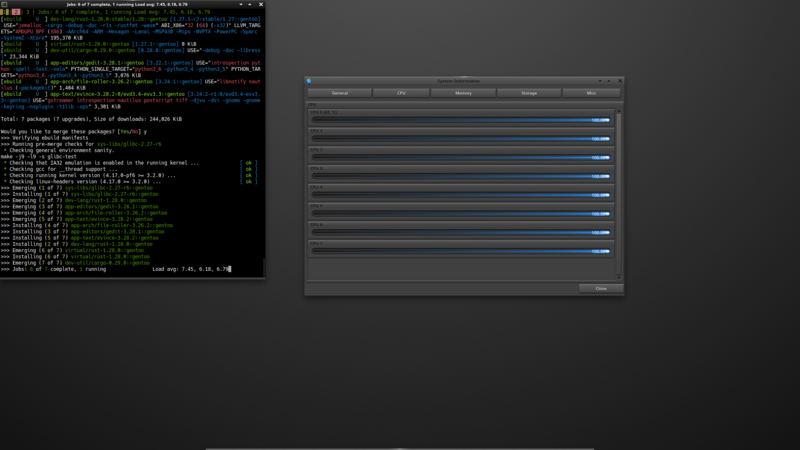The image size is (800, 450).
Task: Click 'Checking gcc for __thread support' line
Action: pos(61,169)
